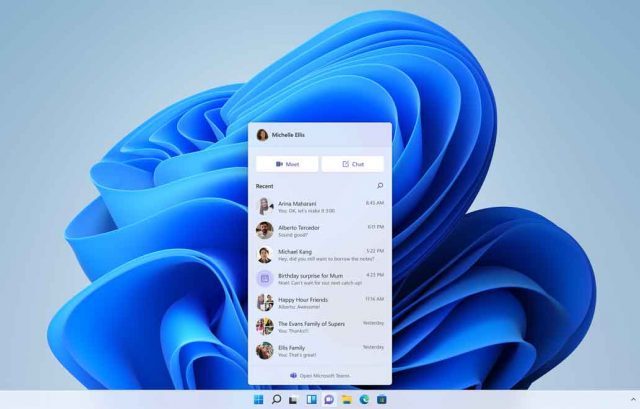Click Michelle Ellis profile avatar
This screenshot has height=409, width=640.
262,135
